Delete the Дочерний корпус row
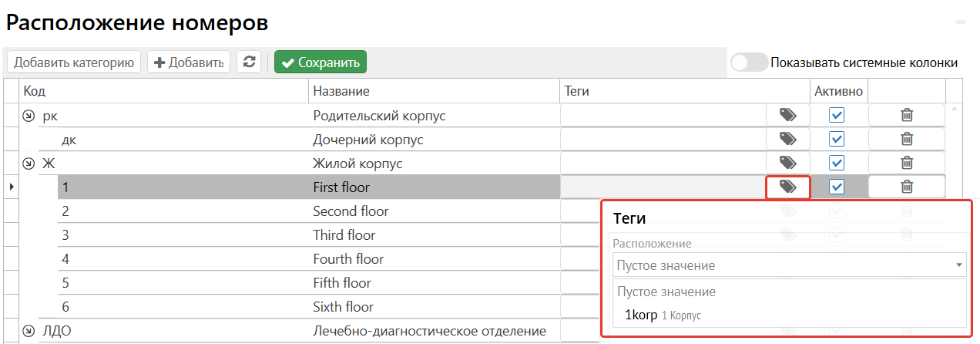 pos(907,140)
